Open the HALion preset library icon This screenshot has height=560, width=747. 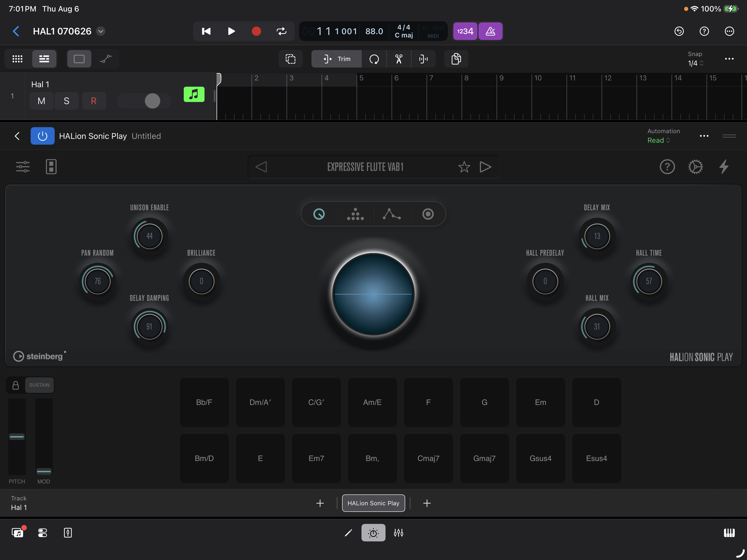[x=51, y=167]
